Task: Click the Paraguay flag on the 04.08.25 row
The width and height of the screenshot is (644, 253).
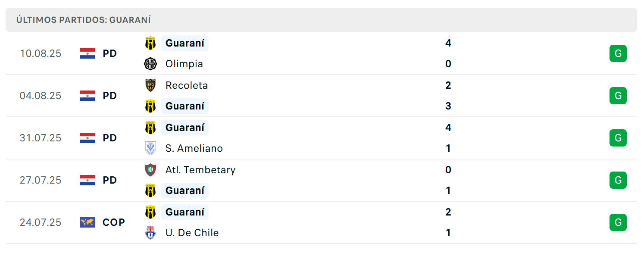Action: pos(88,96)
